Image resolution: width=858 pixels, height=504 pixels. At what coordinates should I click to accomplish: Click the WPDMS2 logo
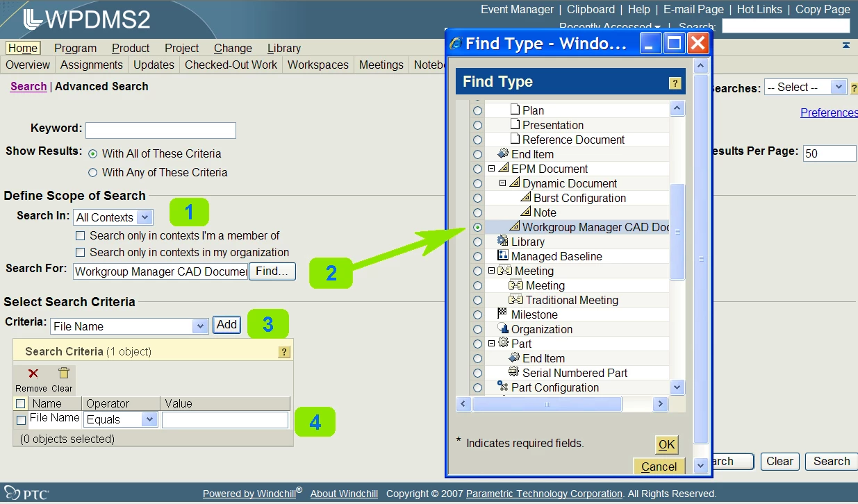86,19
